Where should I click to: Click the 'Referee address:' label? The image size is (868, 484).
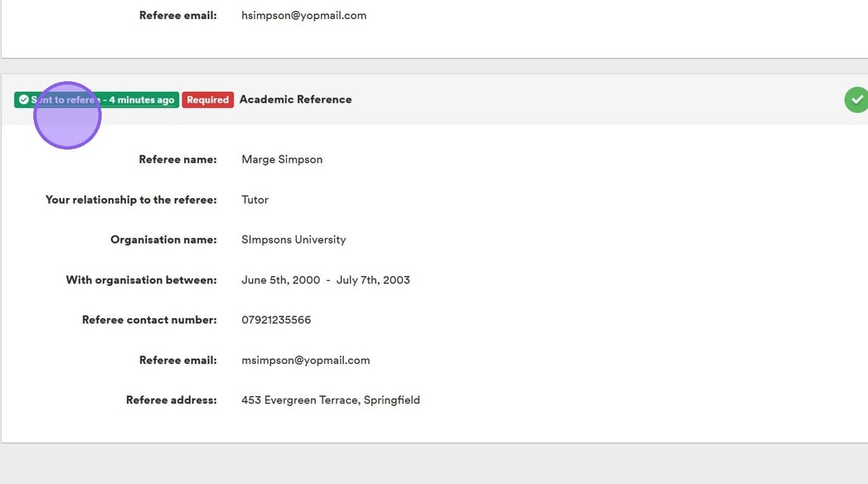tap(171, 400)
